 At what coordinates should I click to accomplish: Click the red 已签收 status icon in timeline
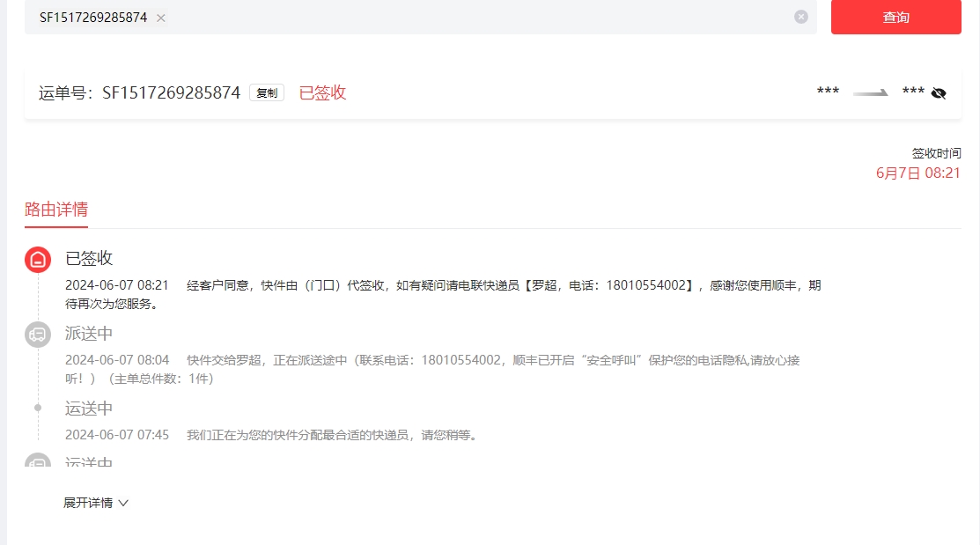coord(38,260)
